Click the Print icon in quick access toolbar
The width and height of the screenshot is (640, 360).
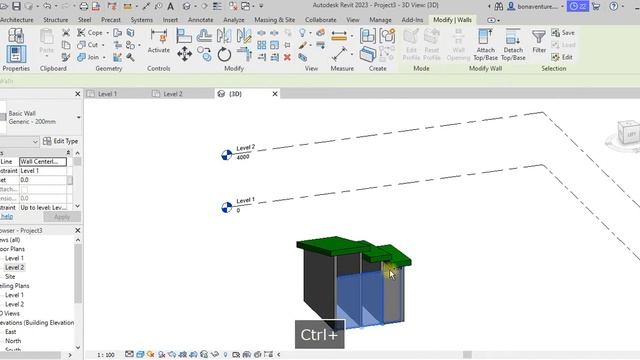point(83,6)
